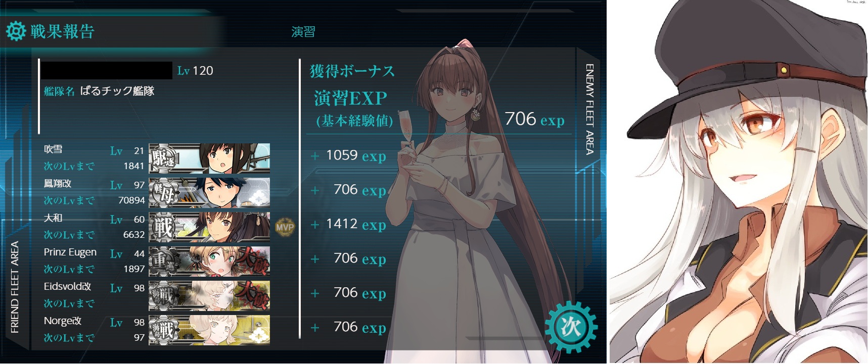Click the 戦 type icon on 大和
This screenshot has width=868, height=364.
(x=163, y=227)
